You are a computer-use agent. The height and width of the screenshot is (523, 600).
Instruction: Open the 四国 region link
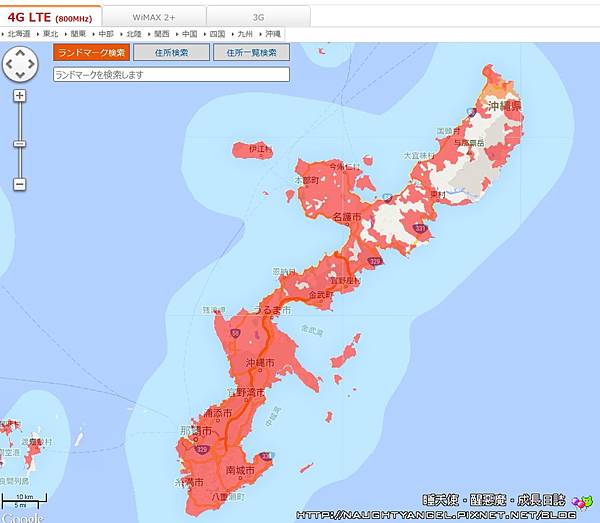[x=217, y=34]
